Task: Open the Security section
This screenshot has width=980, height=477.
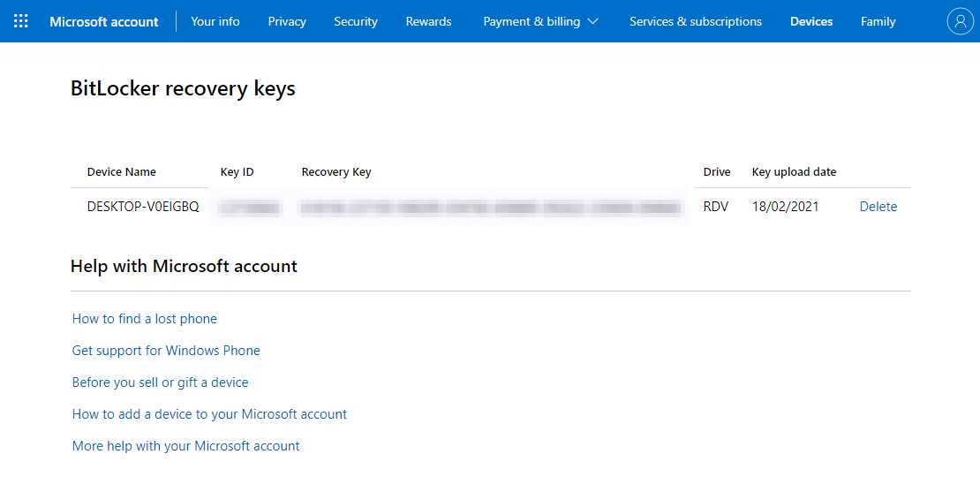Action: pyautogui.click(x=356, y=21)
